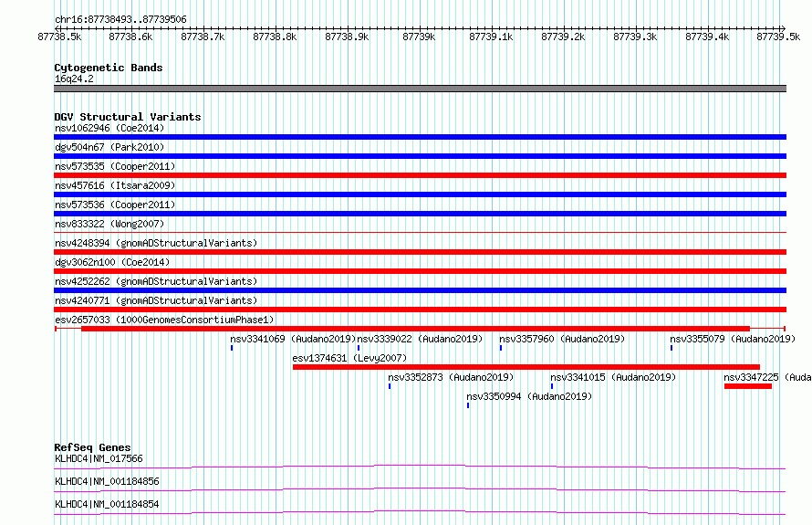The image size is (812, 525).
Task: Open nsv3341015 (Audano2019) label
Action: tap(613, 377)
